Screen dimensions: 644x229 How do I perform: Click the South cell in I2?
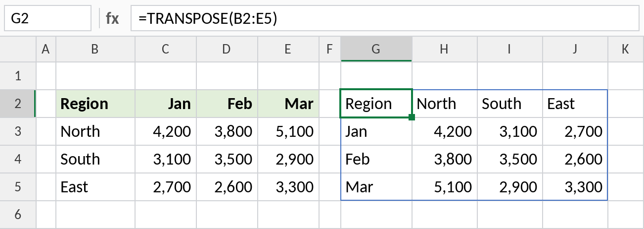click(x=510, y=104)
